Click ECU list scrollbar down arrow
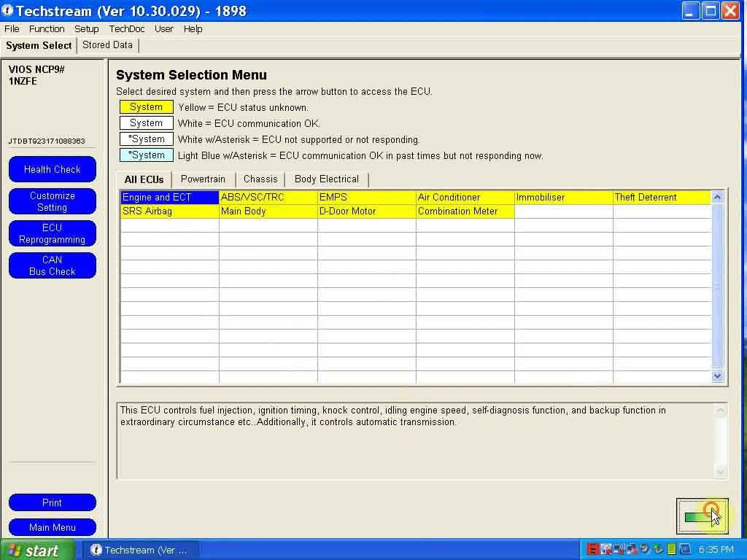Image resolution: width=747 pixels, height=560 pixels. 718,376
